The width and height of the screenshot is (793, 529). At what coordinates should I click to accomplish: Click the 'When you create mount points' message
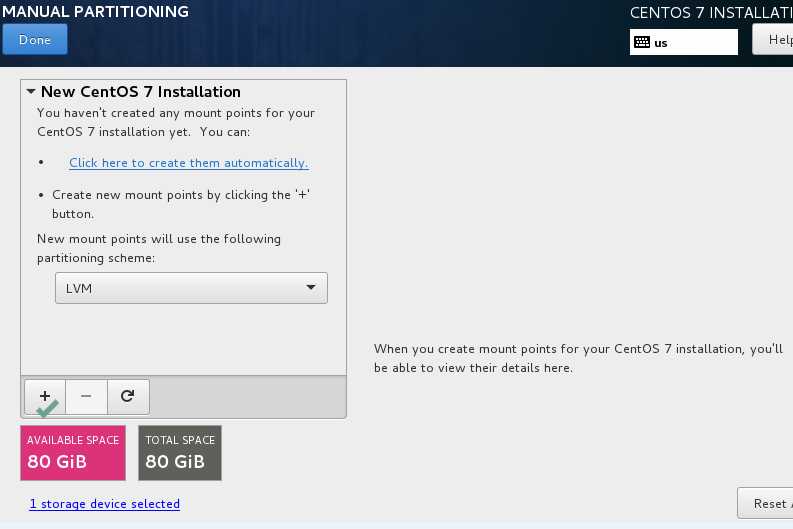click(x=578, y=358)
